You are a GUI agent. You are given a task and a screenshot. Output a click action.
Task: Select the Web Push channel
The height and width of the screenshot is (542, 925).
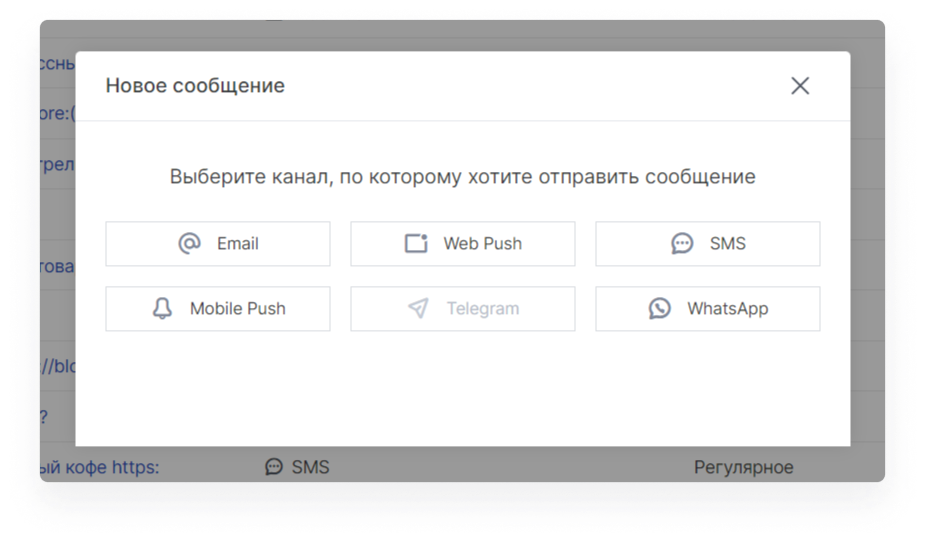462,244
